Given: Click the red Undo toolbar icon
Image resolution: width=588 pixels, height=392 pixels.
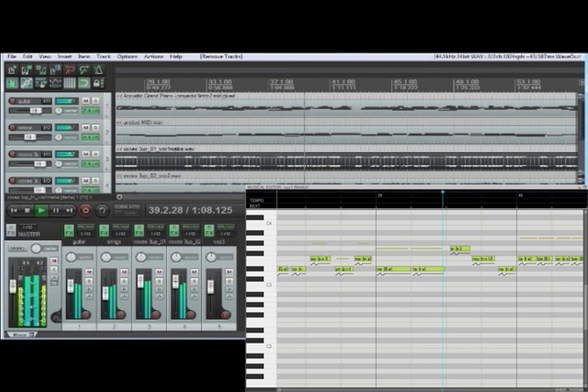Looking at the screenshot, I should (70, 70).
